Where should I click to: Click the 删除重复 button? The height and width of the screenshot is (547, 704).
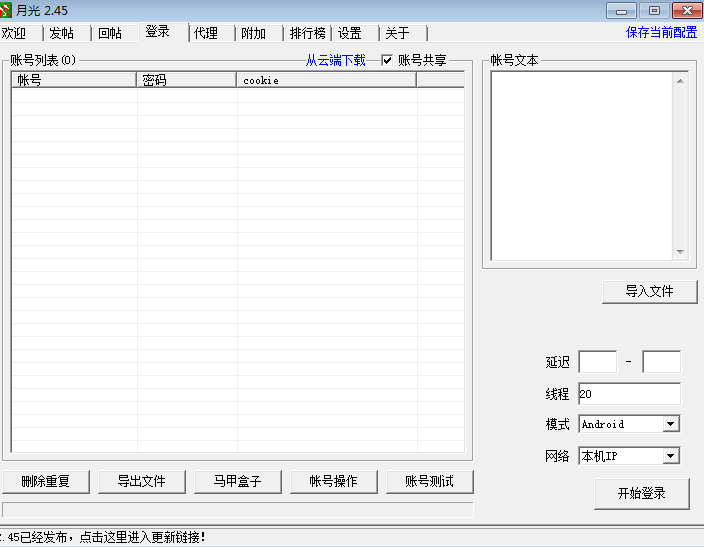[46, 481]
